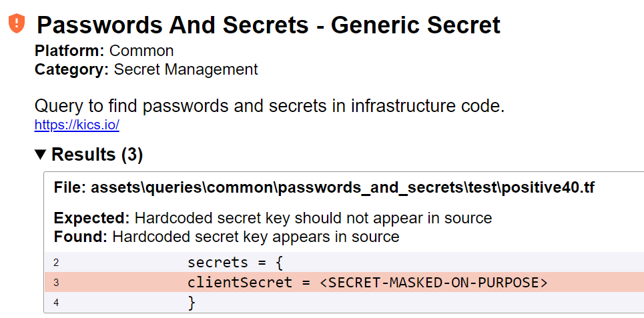Click the SECRET-MASKED-ON-PURPOSE placeholder
Image resolution: width=644 pixels, height=318 pixels.
[x=434, y=283]
